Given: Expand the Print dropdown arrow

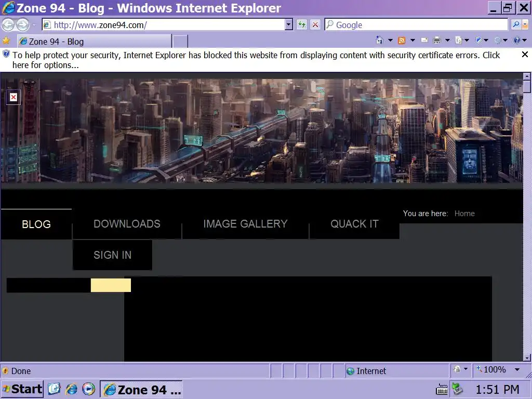Looking at the screenshot, I should point(447,41).
